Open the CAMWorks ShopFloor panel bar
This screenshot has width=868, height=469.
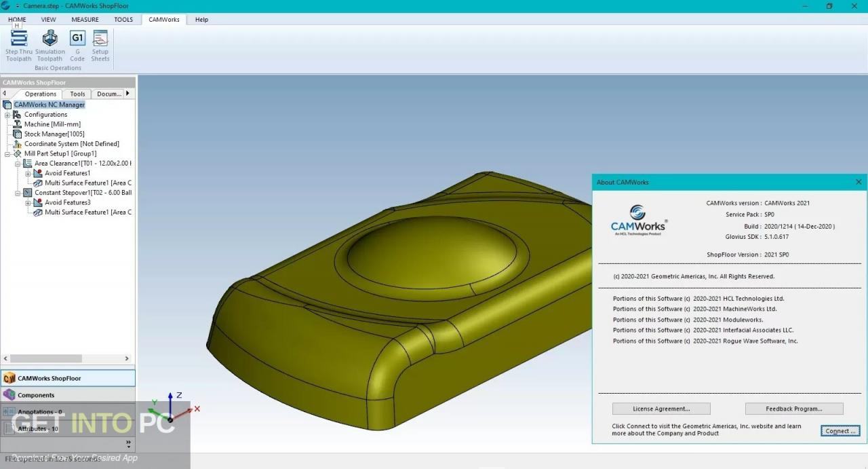point(68,378)
